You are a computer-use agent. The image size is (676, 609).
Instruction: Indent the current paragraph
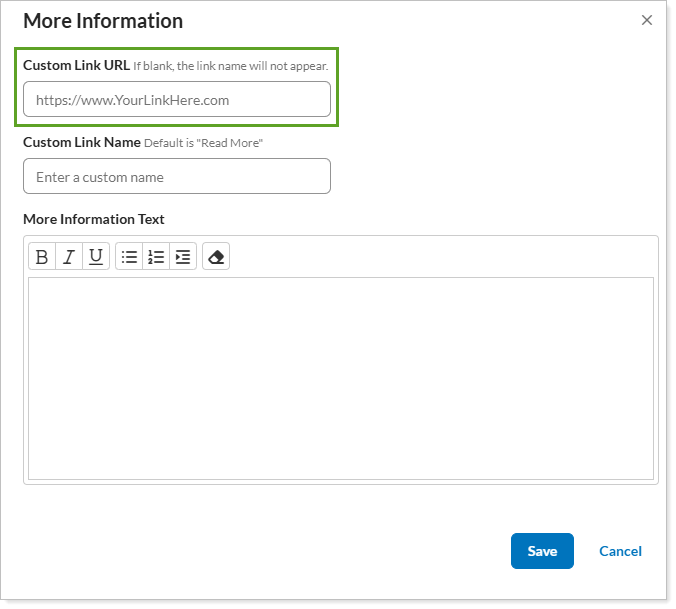pos(183,257)
